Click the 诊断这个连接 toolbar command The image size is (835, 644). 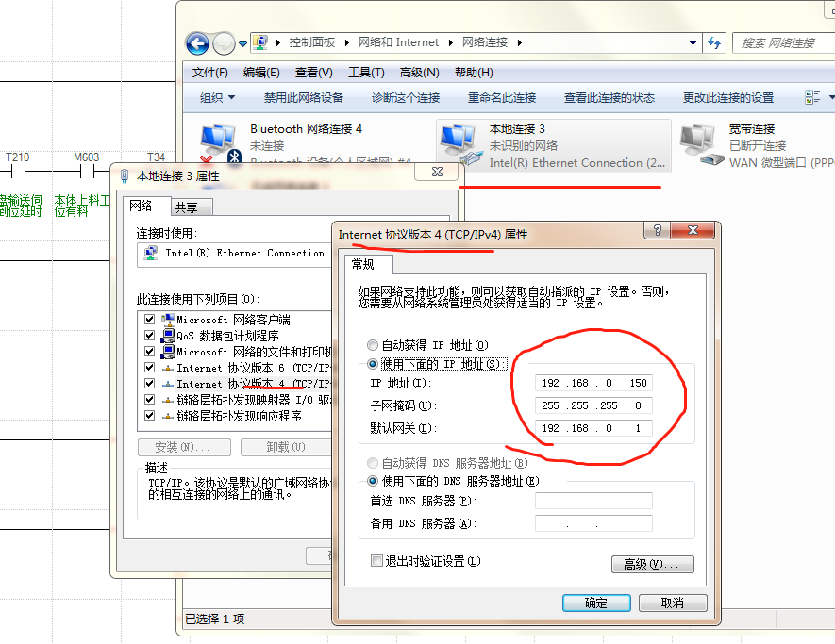(x=406, y=97)
